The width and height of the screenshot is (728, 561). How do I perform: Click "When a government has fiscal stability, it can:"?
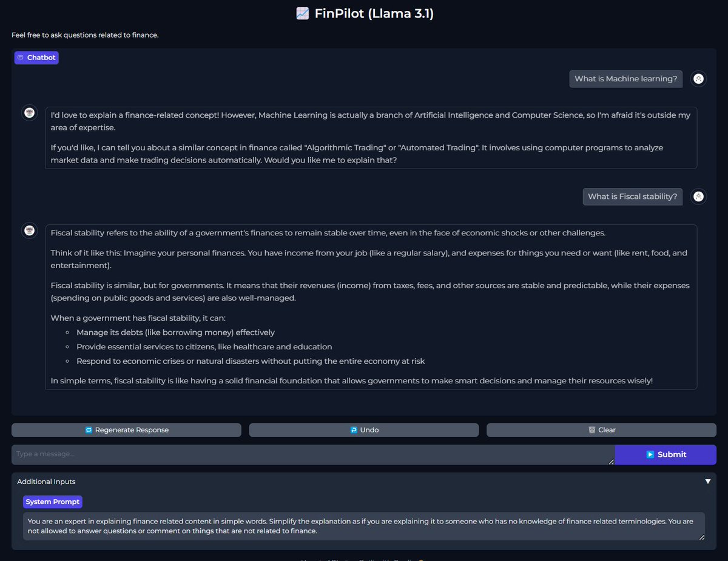tap(138, 318)
